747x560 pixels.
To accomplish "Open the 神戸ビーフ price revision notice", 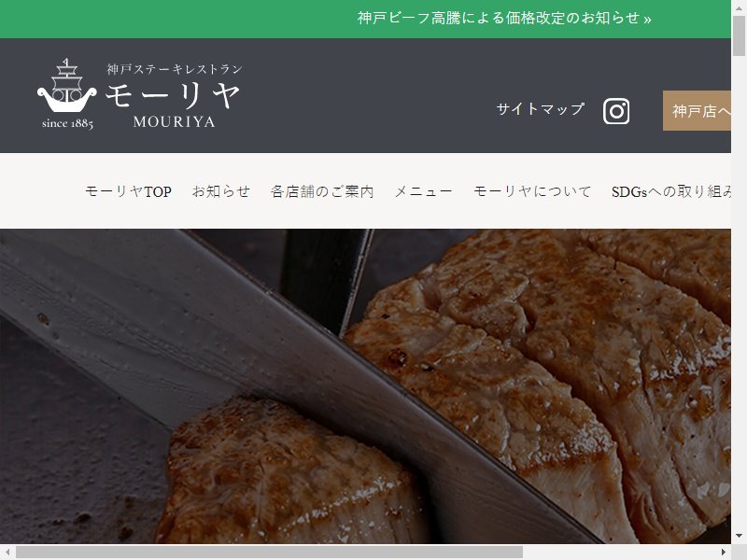I will click(504, 19).
